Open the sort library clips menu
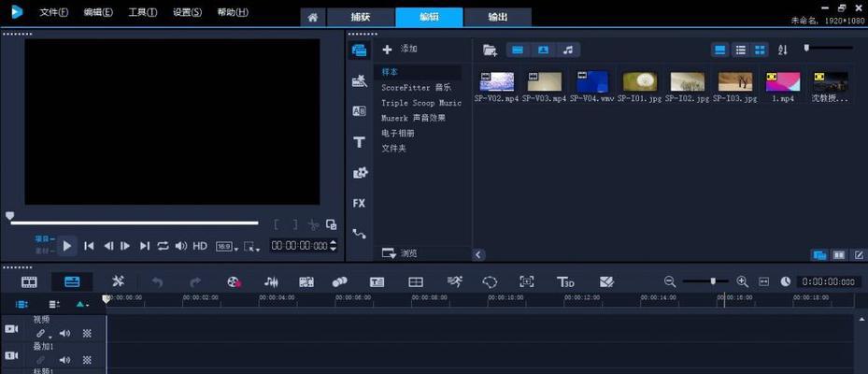The image size is (868, 374). [x=782, y=50]
